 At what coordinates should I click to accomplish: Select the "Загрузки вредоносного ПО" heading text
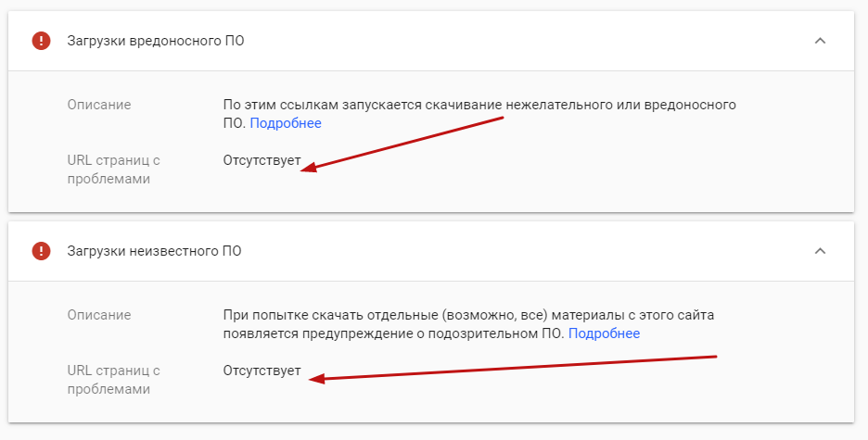[156, 41]
